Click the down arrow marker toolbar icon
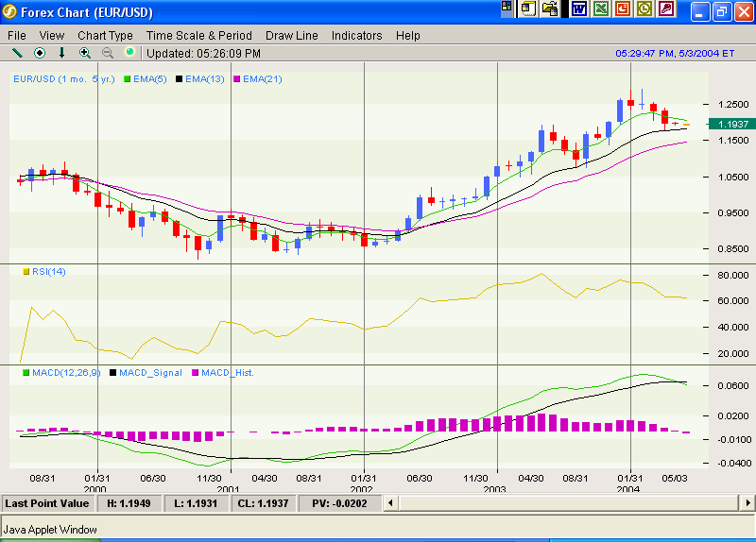 pos(62,53)
